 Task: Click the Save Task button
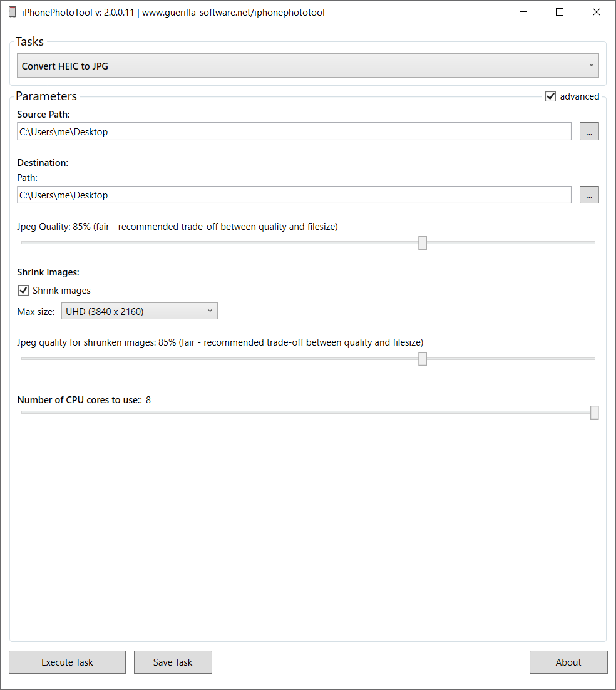tap(173, 662)
